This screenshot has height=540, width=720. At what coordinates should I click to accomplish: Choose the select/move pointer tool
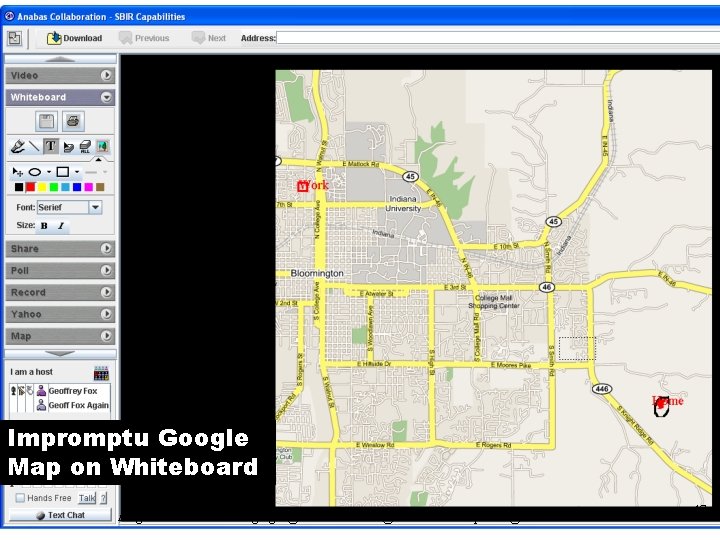coord(17,172)
